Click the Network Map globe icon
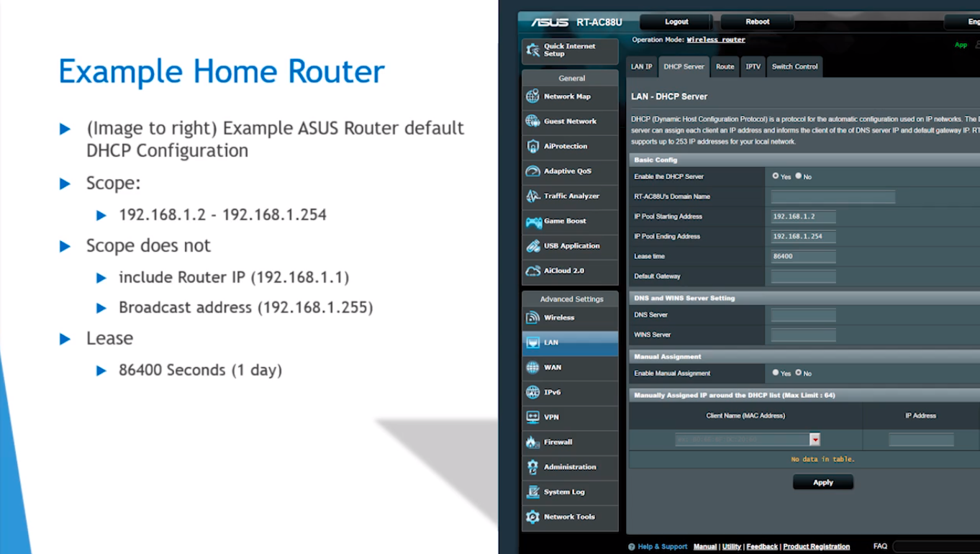980x554 pixels. coord(532,96)
